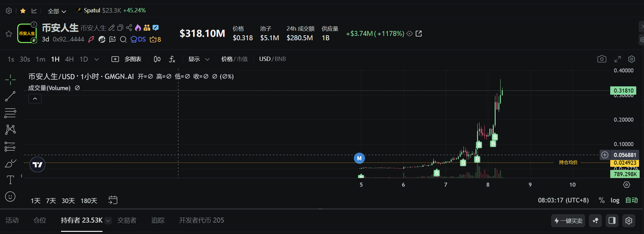Collapse the indicator legend chevron
Image resolution: width=644 pixels, height=234 pixels.
[x=34, y=99]
